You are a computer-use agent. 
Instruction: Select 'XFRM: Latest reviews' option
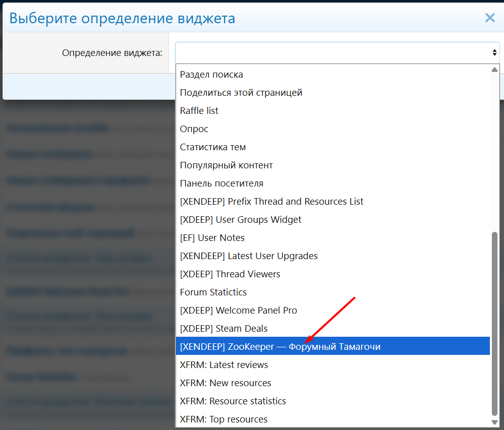(x=224, y=365)
